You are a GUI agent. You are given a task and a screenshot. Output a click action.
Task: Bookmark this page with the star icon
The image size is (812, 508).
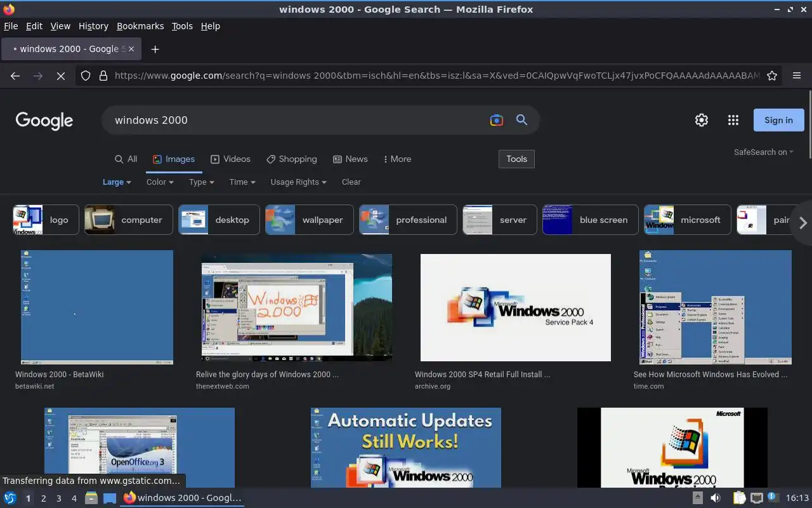(x=772, y=76)
